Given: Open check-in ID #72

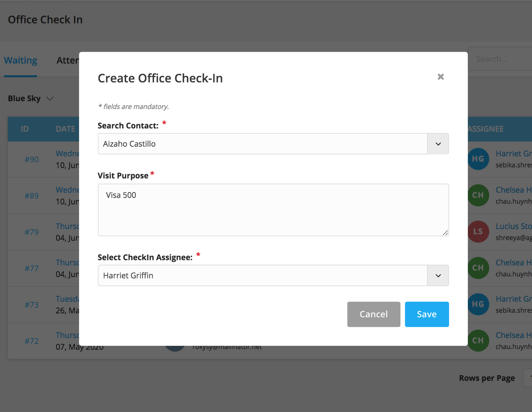Looking at the screenshot, I should tap(32, 341).
